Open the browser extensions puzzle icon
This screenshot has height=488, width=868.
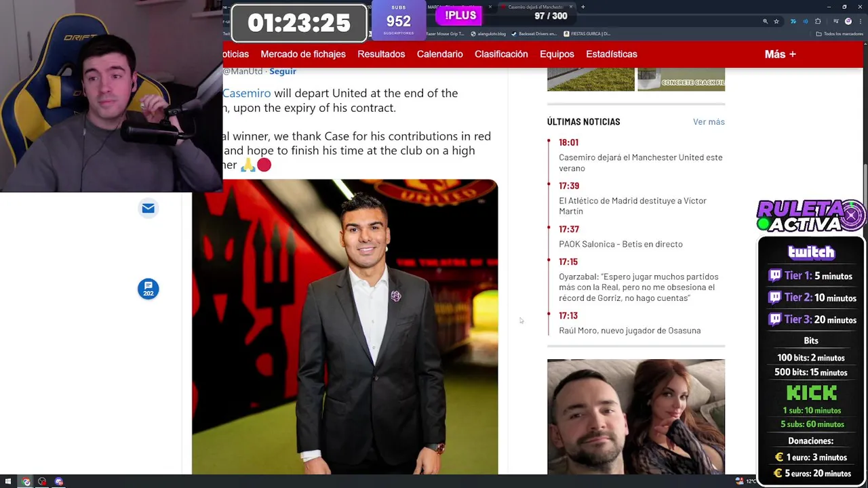point(818,22)
